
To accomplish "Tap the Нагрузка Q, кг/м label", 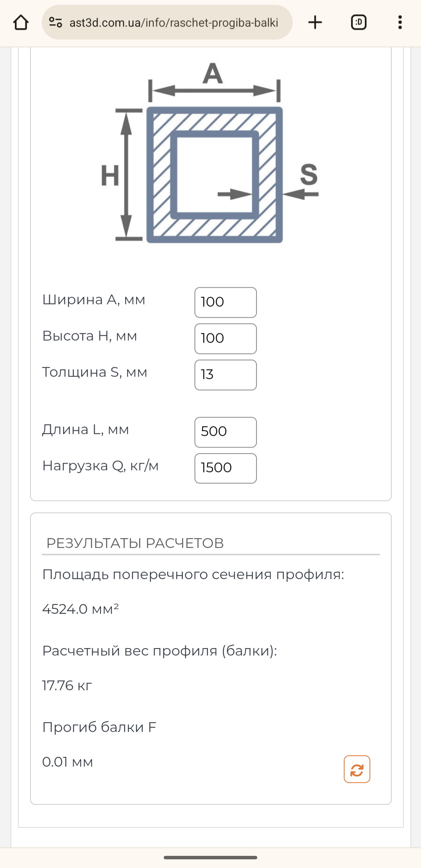I will (100, 466).
